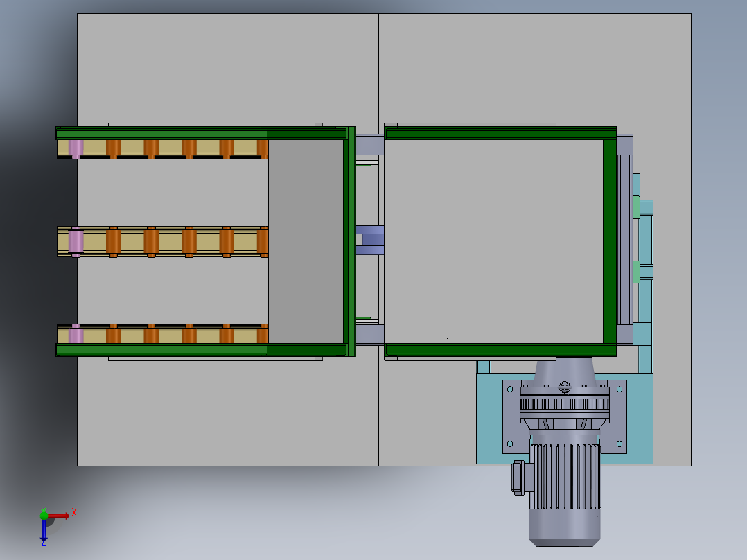Select the blue coupling block between the green frames
The height and width of the screenshot is (560, 747).
tap(370, 240)
